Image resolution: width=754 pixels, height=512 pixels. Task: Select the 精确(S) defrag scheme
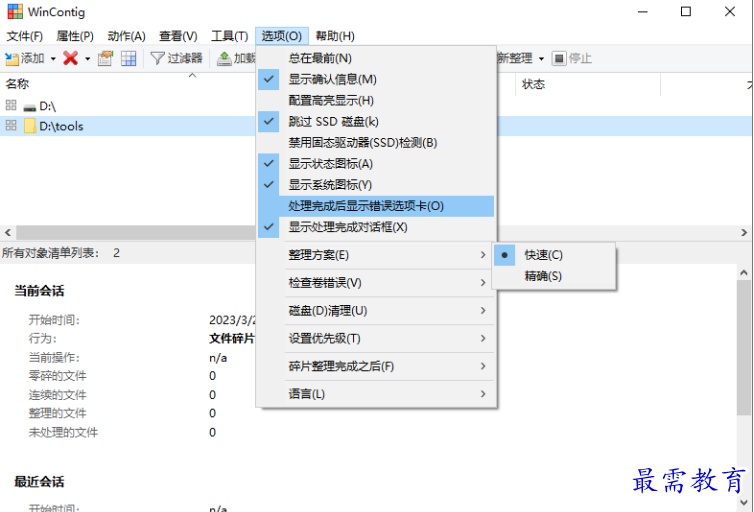click(553, 276)
